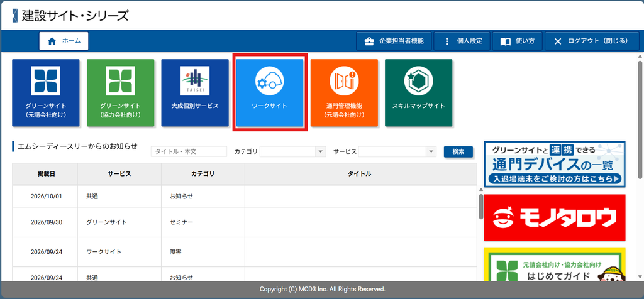Open the 通門デバイスの一覧 banner

555,164
